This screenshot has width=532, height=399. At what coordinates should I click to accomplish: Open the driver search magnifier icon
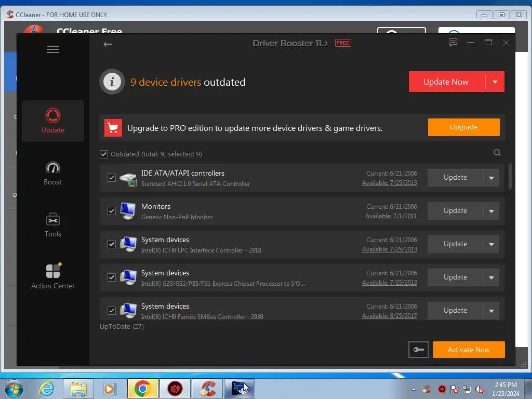pos(497,153)
